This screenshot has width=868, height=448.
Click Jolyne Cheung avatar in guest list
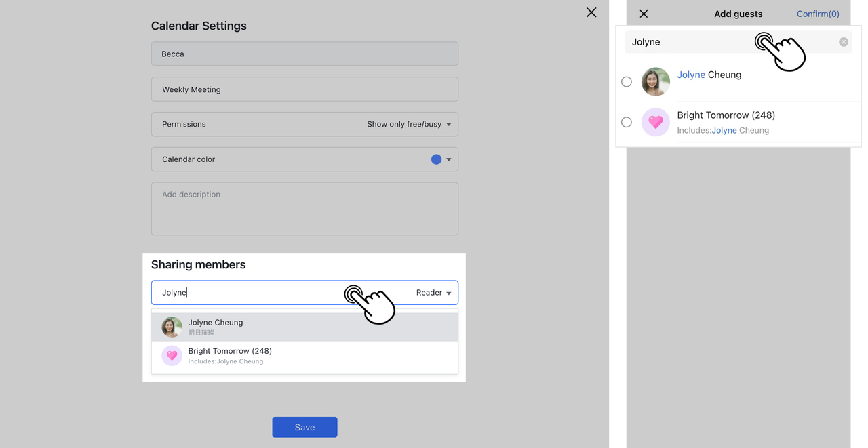[655, 82]
